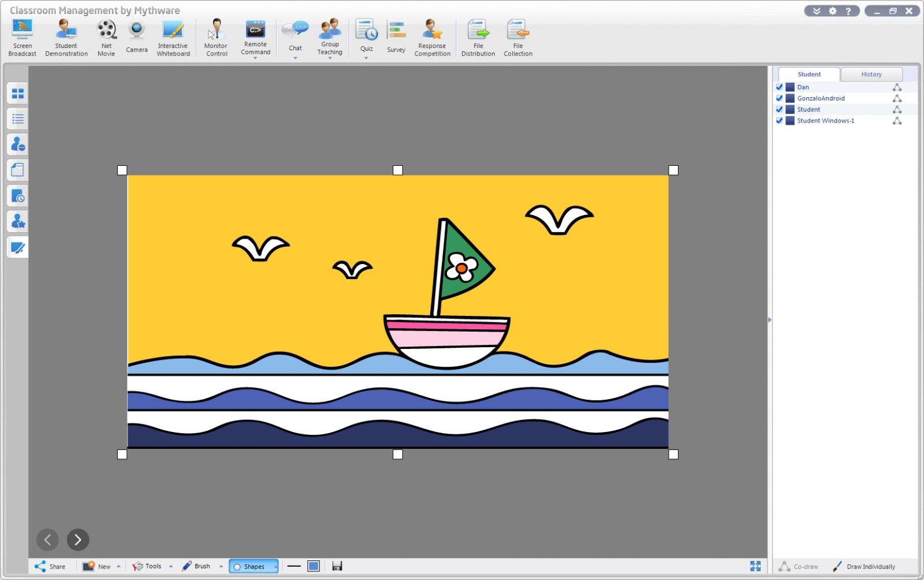Start a Response Competition
The height and width of the screenshot is (580, 924).
[x=433, y=36]
